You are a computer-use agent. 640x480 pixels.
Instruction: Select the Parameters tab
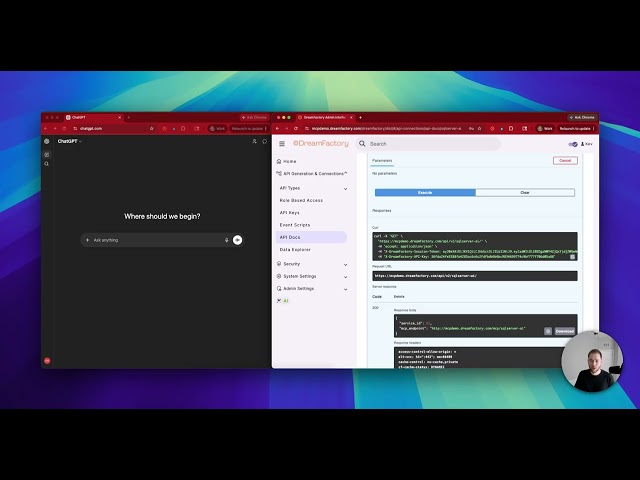coord(382,161)
